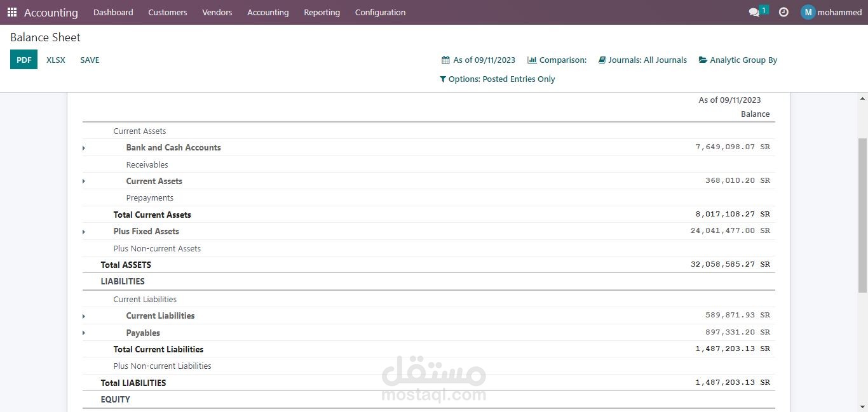Open Options: Posted Entries Only filter

(498, 79)
